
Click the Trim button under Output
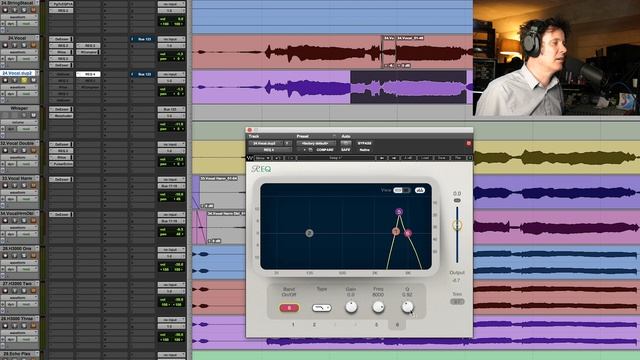457,302
